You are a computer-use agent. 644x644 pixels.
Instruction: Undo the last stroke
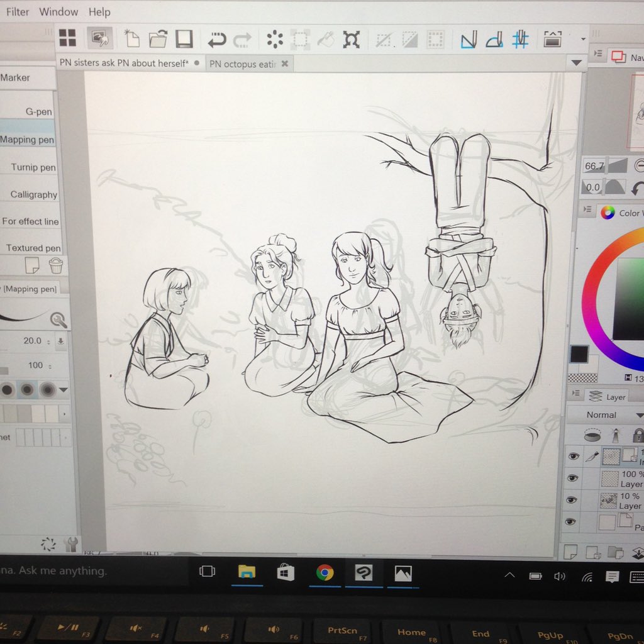(216, 40)
